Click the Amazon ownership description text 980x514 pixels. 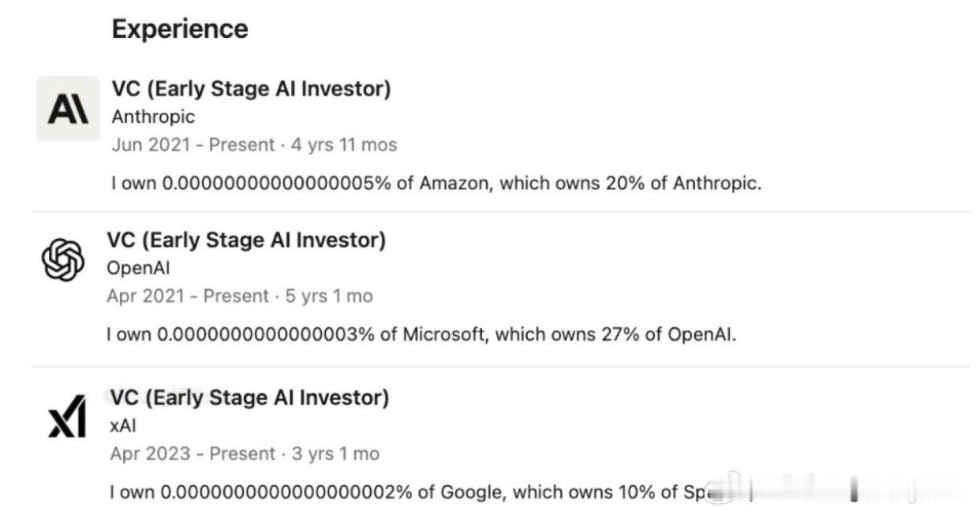(436, 184)
